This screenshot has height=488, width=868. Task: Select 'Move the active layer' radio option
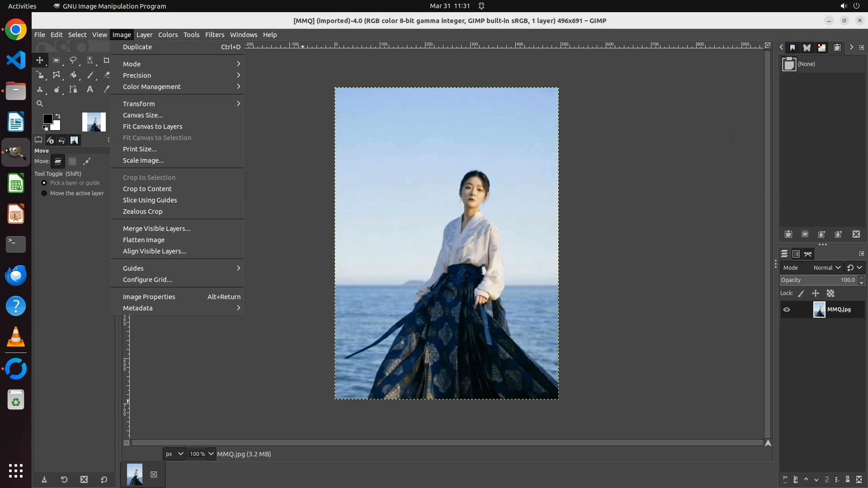coord(44,193)
